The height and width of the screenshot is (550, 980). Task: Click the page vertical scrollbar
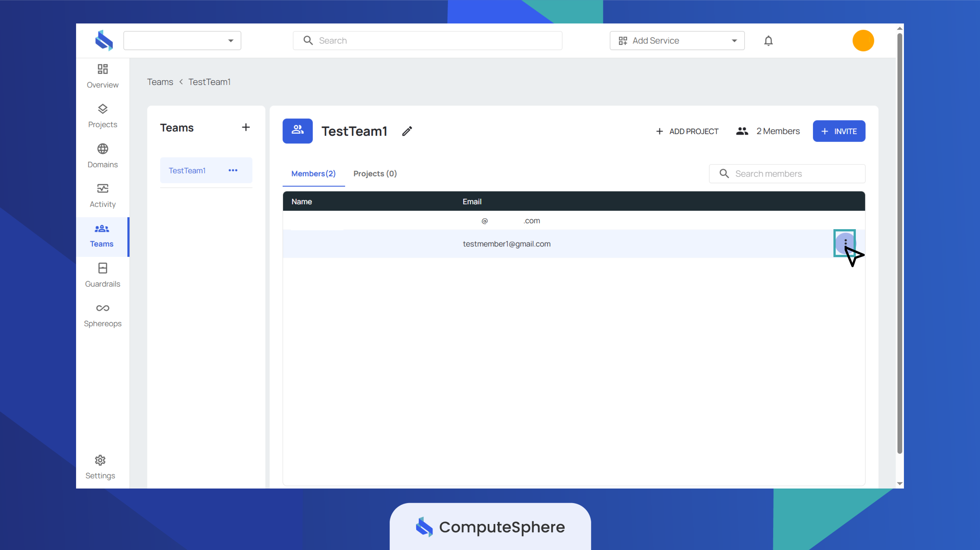[899, 243]
